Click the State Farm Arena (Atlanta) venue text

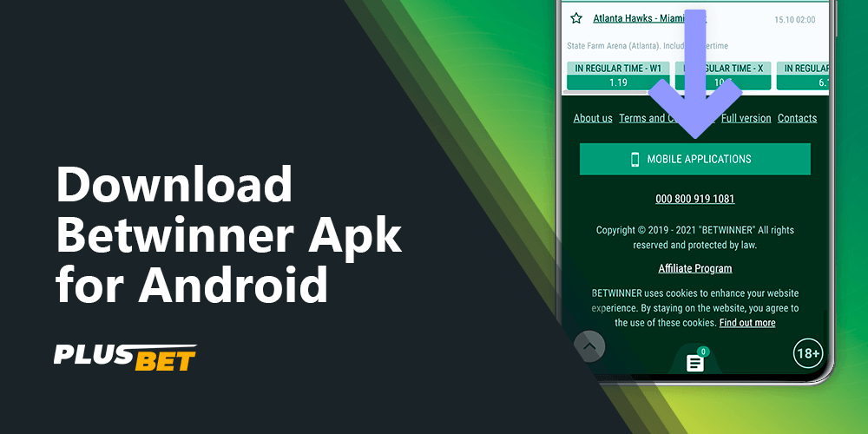[x=648, y=46]
